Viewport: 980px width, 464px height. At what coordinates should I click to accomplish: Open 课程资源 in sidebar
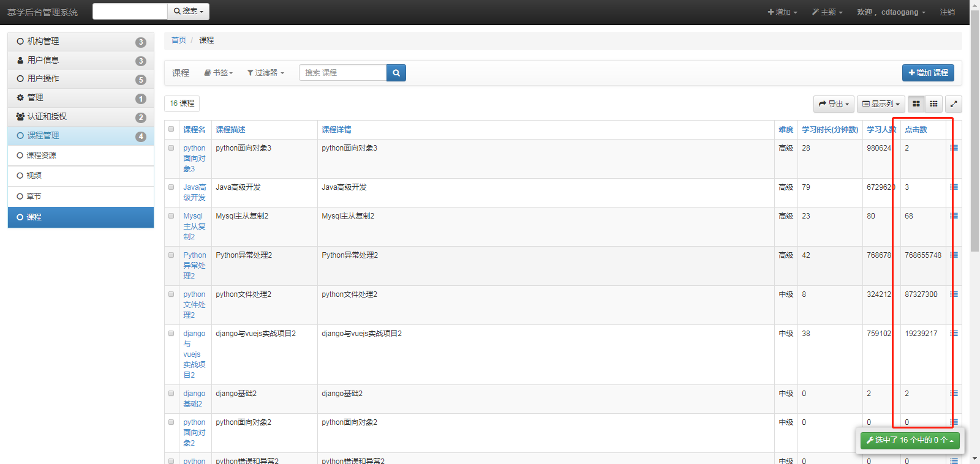tap(81, 155)
